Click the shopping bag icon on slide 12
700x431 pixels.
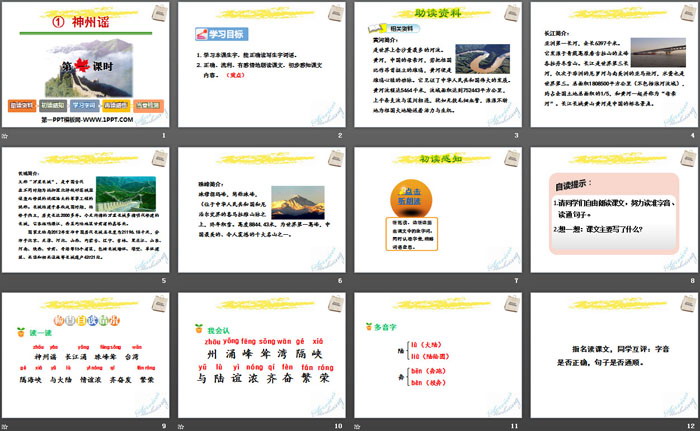click(x=688, y=304)
